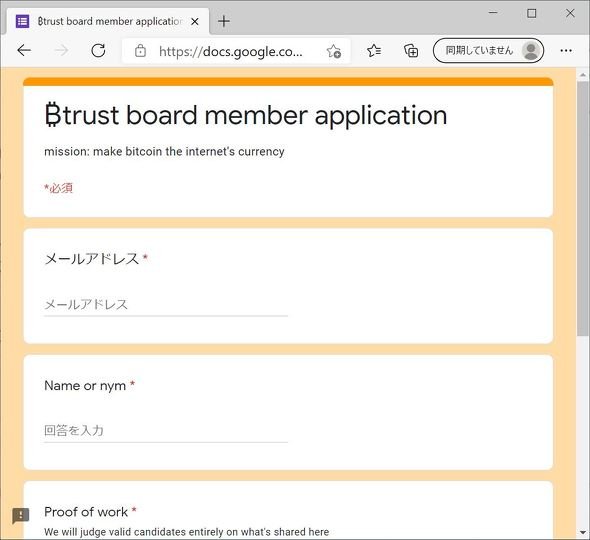Click the mission: make bitcoin text

pos(164,152)
